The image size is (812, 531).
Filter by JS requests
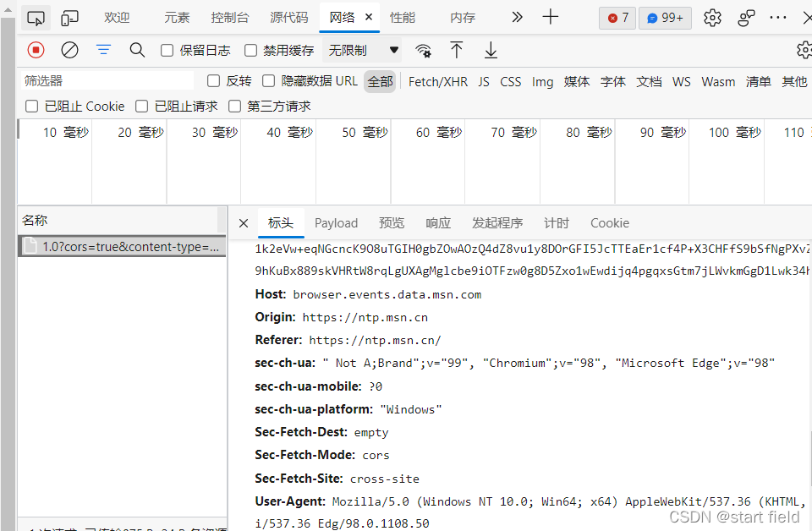tap(484, 82)
